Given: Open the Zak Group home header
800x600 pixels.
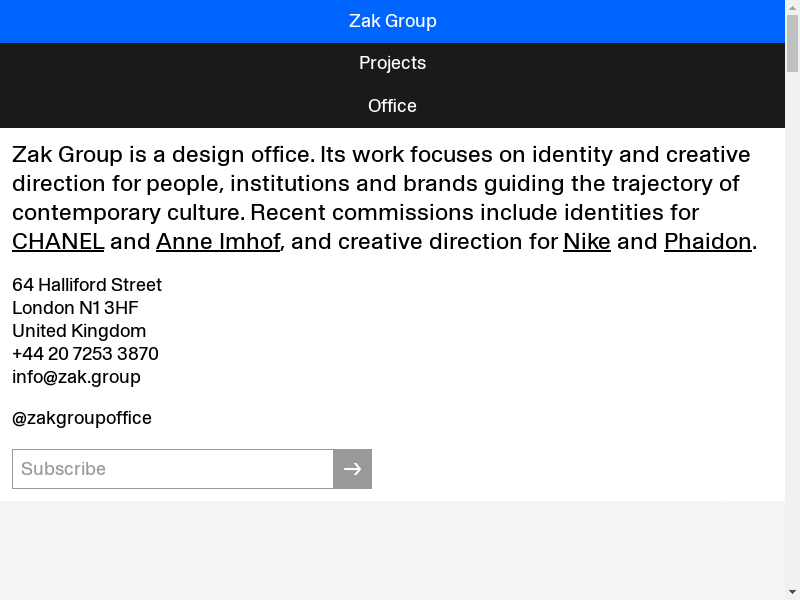Looking at the screenshot, I should (392, 21).
